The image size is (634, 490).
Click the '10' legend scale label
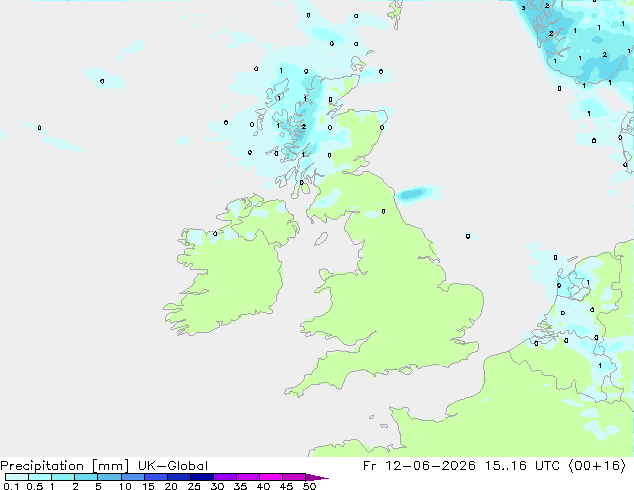(x=125, y=486)
